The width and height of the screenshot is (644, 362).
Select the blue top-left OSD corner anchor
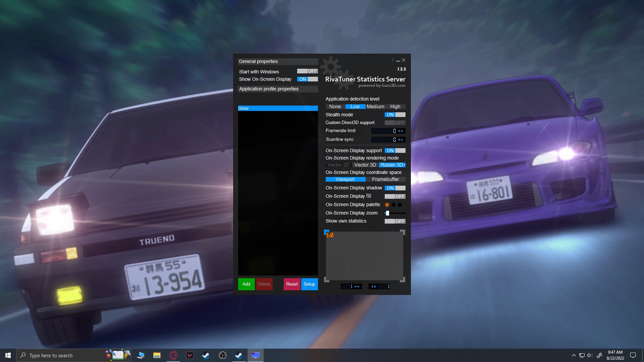326,232
